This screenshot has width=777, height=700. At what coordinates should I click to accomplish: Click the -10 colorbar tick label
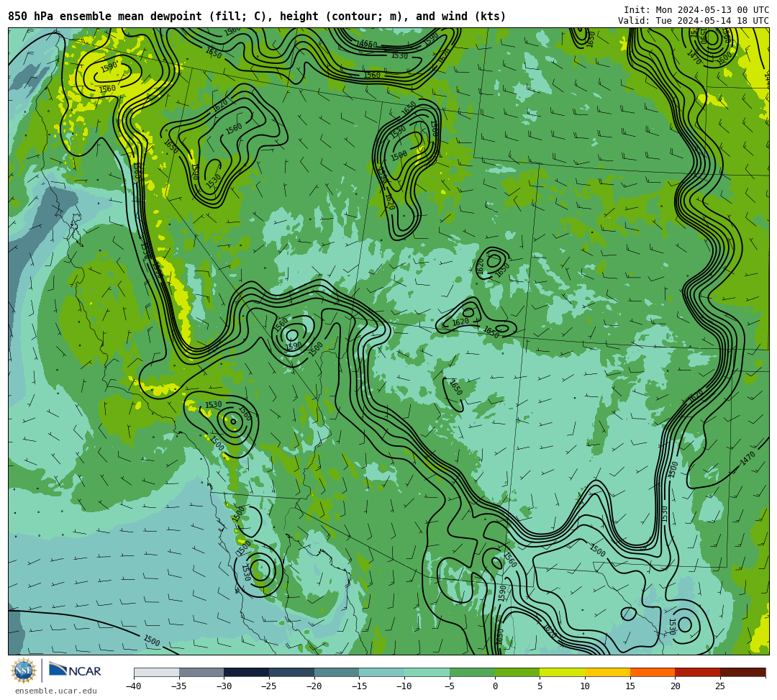404,686
